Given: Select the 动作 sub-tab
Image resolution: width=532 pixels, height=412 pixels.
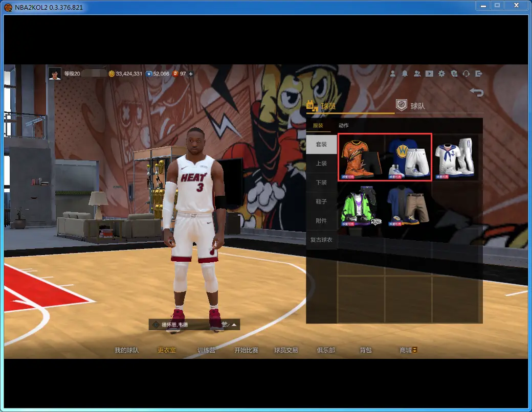Looking at the screenshot, I should 343,125.
